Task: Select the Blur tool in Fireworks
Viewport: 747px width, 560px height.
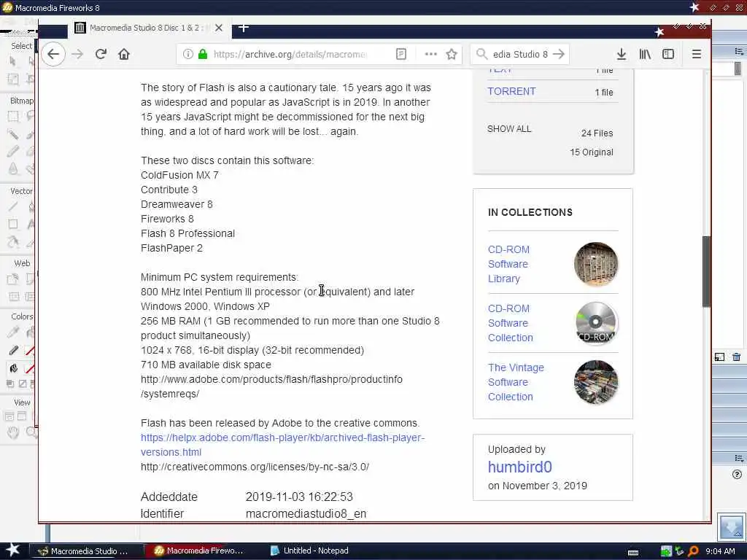Action: point(13,169)
